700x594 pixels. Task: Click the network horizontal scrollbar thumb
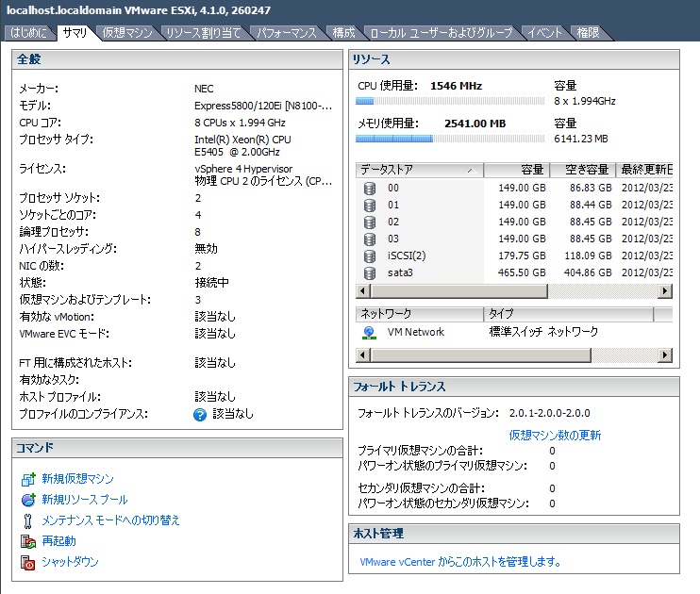(x=481, y=355)
